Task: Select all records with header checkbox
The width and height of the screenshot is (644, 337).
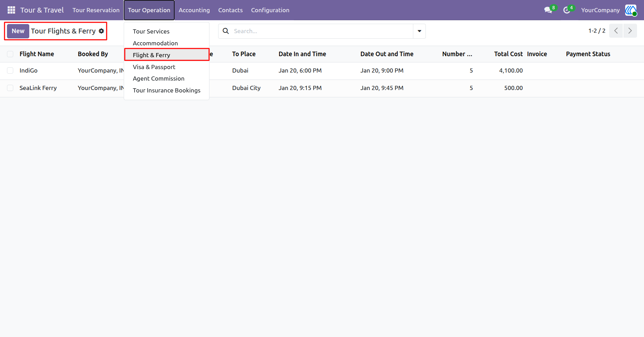Action: coord(10,54)
